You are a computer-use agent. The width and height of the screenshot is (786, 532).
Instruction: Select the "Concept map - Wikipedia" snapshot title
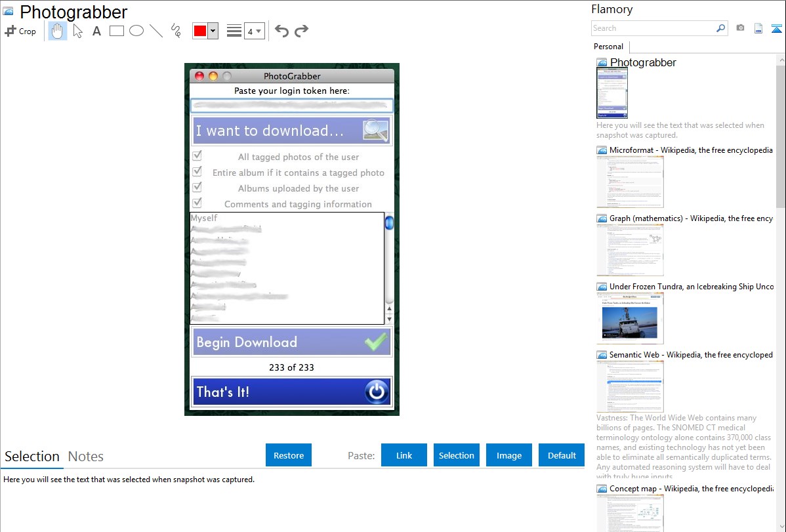pos(692,489)
